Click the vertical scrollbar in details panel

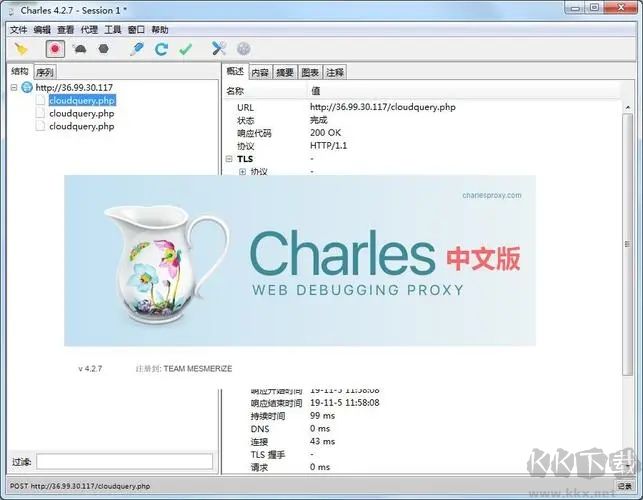click(627, 244)
